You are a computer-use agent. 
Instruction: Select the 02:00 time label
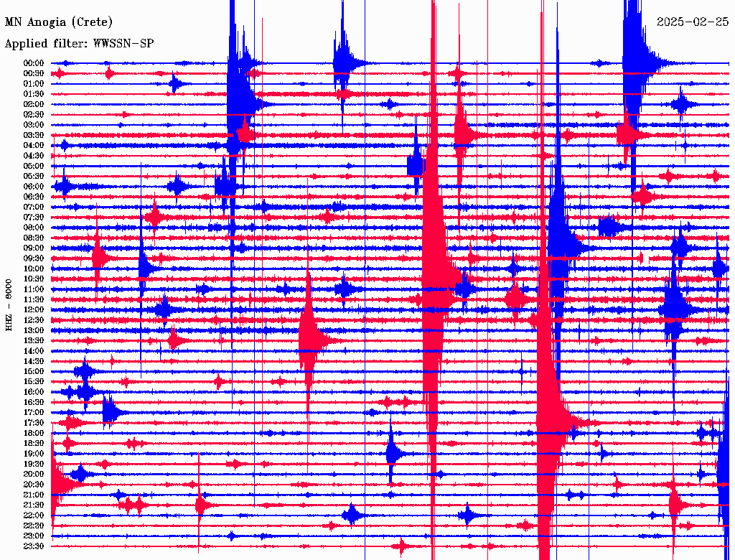pyautogui.click(x=33, y=105)
